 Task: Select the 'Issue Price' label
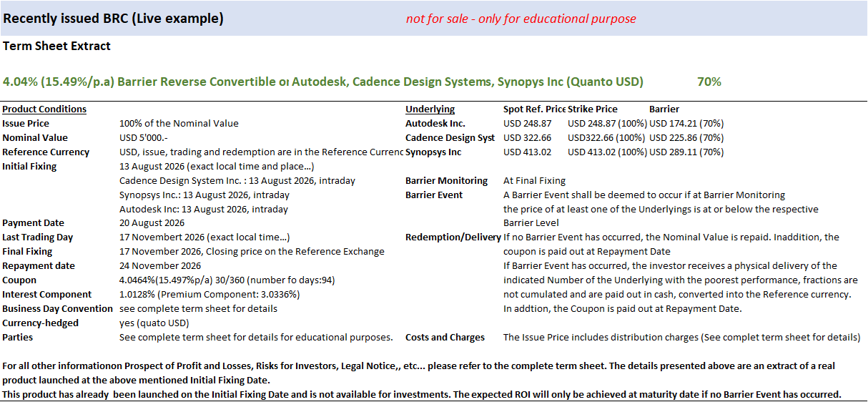[x=25, y=124]
